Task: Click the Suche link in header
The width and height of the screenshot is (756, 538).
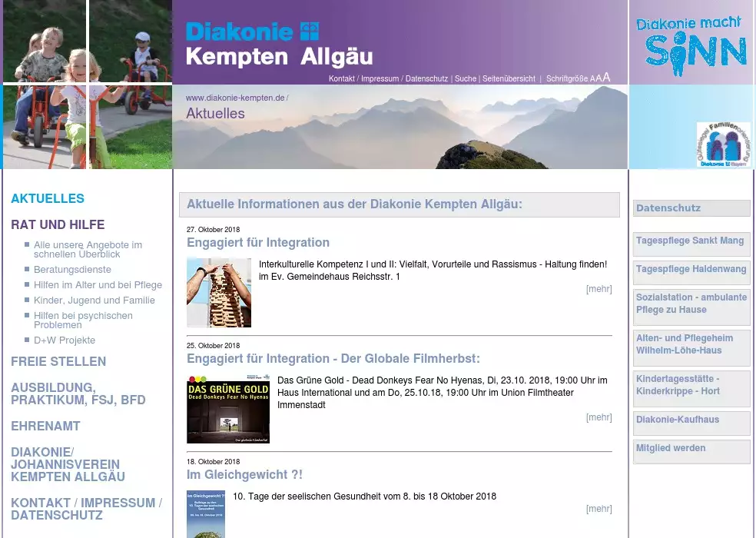Action: click(x=465, y=79)
